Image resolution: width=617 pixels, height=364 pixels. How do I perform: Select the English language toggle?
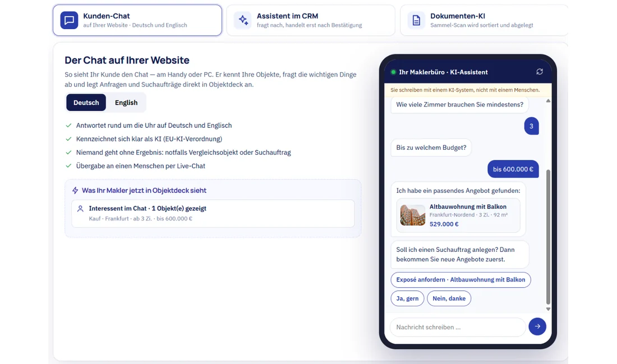click(x=126, y=103)
